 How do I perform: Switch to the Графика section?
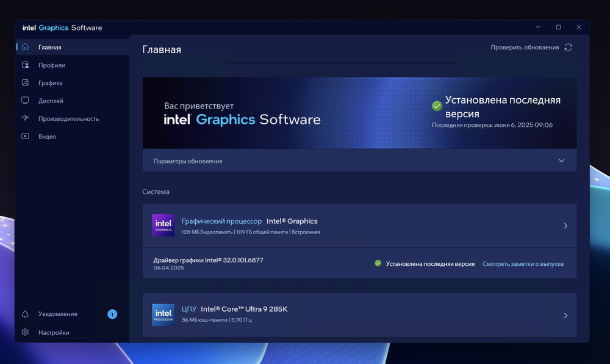73,83
